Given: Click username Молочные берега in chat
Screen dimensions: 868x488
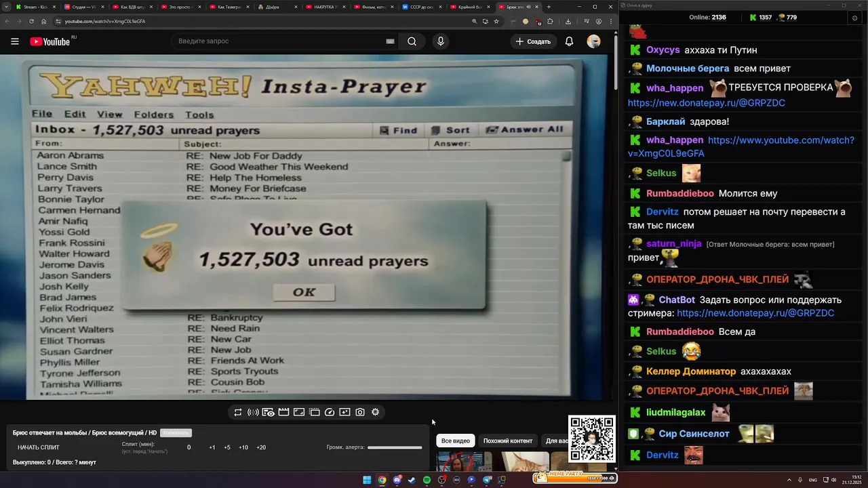Looking at the screenshot, I should (688, 68).
